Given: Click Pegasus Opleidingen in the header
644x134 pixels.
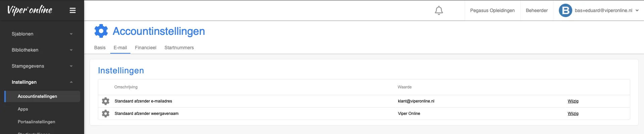Looking at the screenshot, I should click(x=492, y=10).
